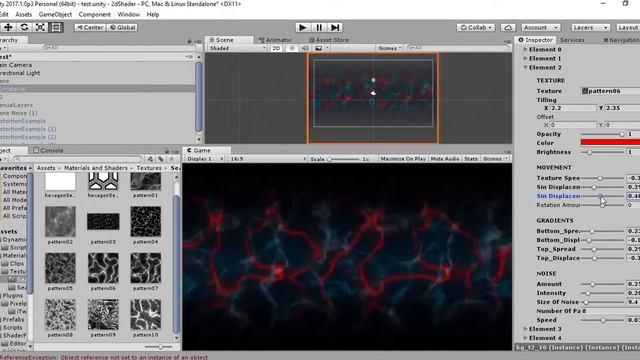
Task: Select the pattern05 texture thumbnail
Action: point(60,268)
